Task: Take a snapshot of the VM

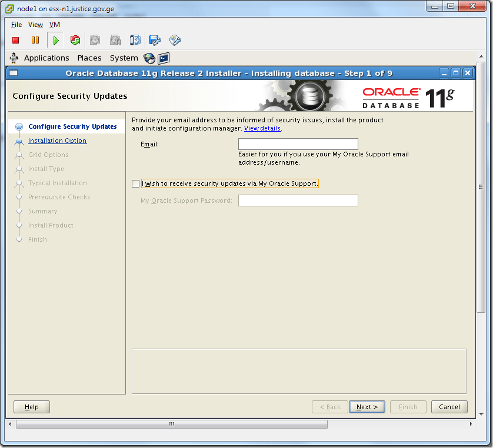Action: (95, 40)
